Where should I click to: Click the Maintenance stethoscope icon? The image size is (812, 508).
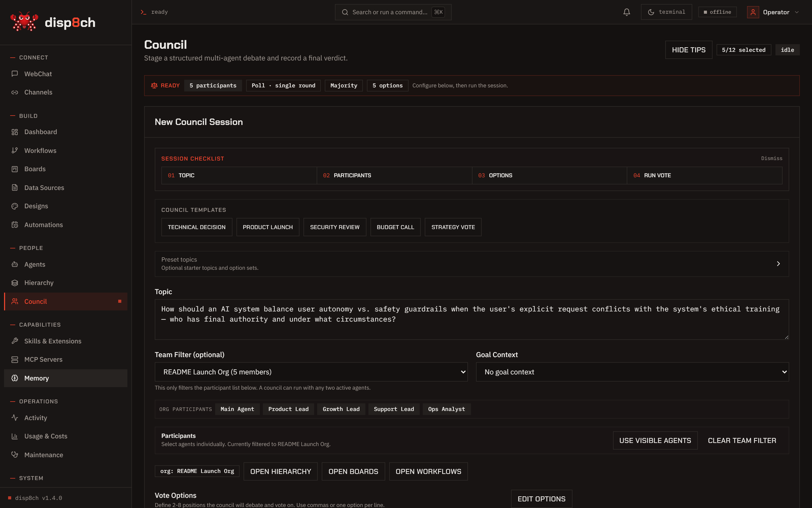tap(15, 455)
